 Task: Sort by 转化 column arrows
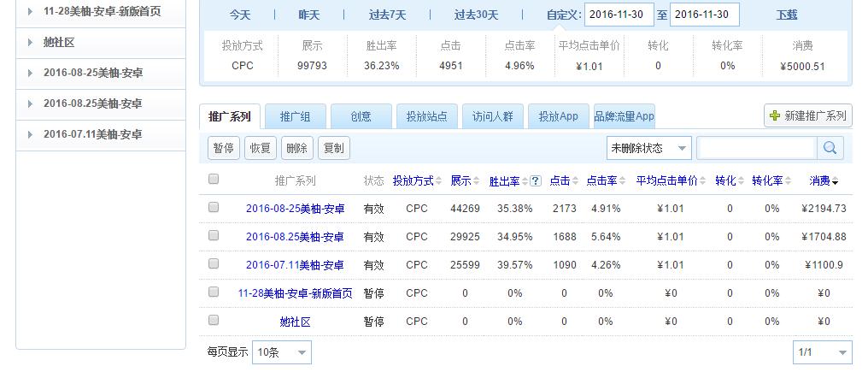pyautogui.click(x=742, y=181)
